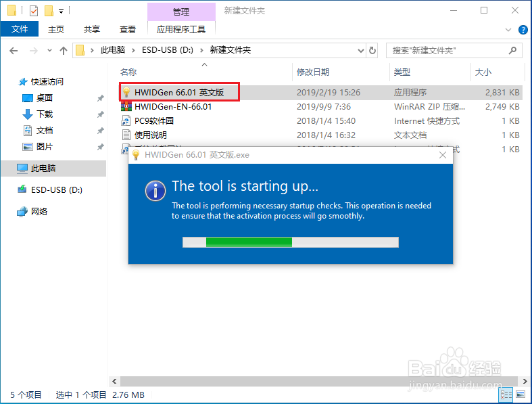Click the computer icon beside 此电脑
This screenshot has height=404, width=532.
[x=22, y=169]
